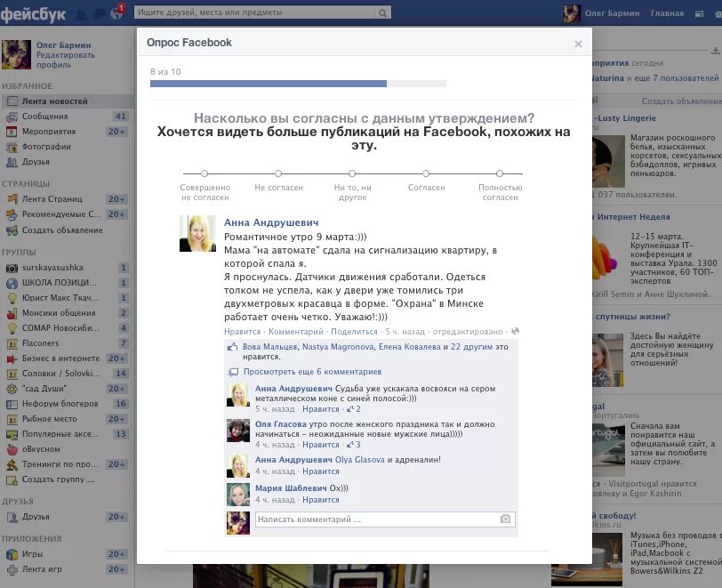Image resolution: width=722 pixels, height=588 pixels.
Task: Select the 'Ни то, ни другое' radio option
Action: (x=352, y=173)
